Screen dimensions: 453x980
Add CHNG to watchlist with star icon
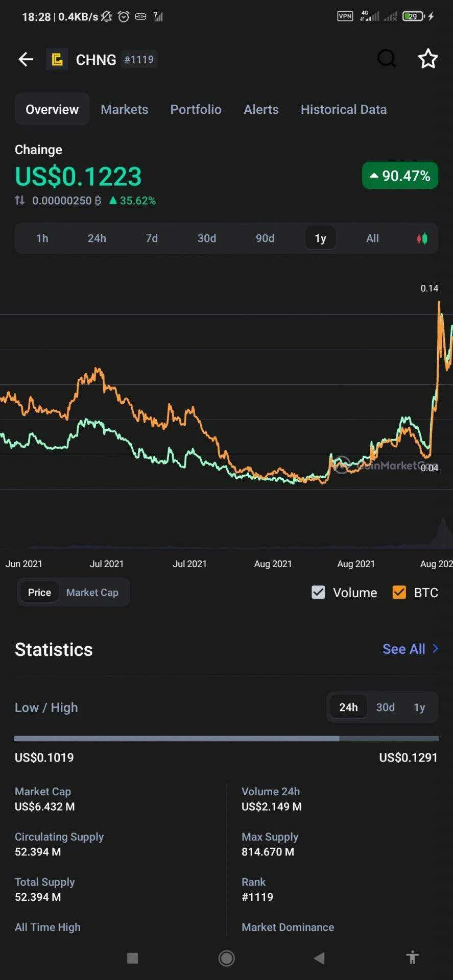click(x=428, y=59)
